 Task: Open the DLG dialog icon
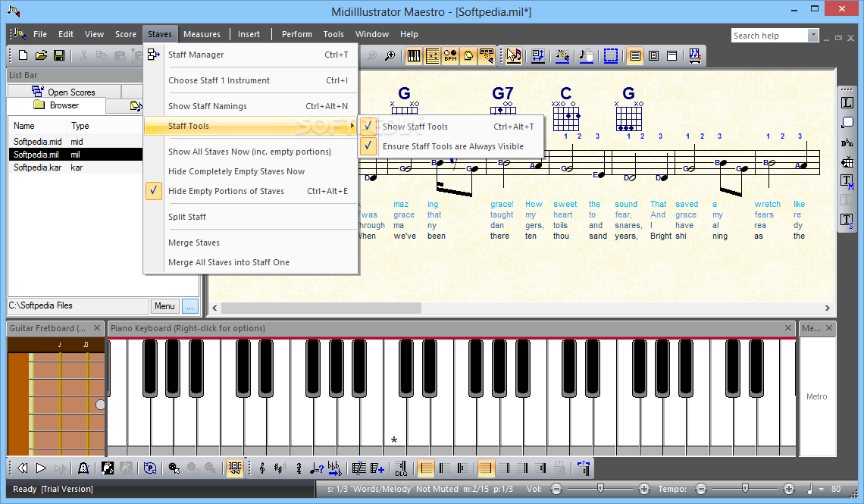point(401,468)
